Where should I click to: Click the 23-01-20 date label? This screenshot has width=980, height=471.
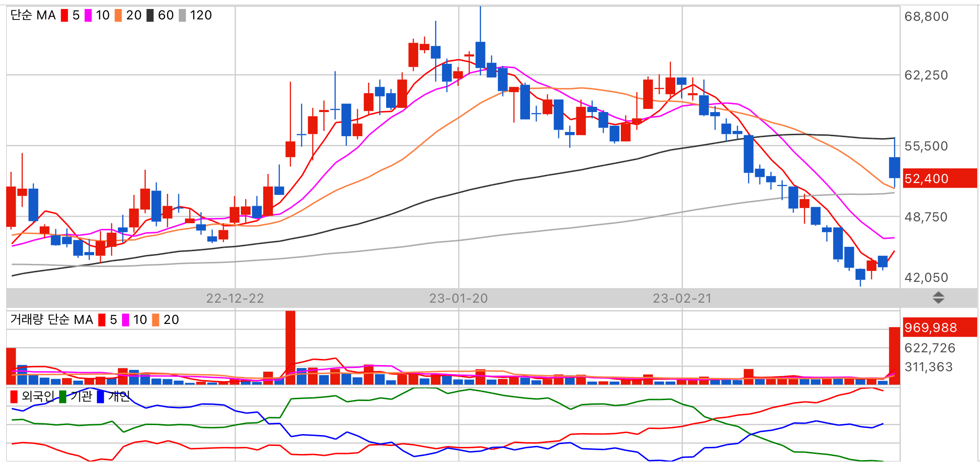tap(459, 298)
